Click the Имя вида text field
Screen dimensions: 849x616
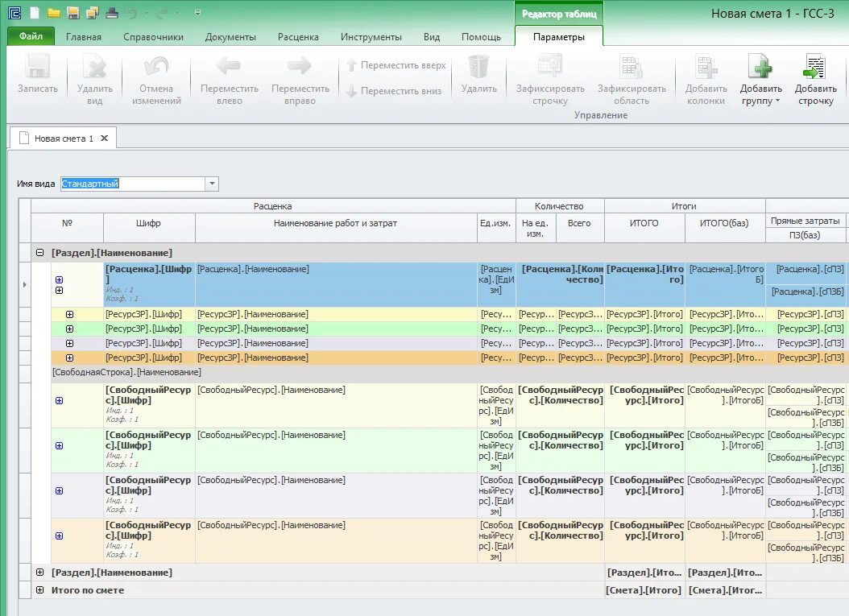tap(132, 184)
